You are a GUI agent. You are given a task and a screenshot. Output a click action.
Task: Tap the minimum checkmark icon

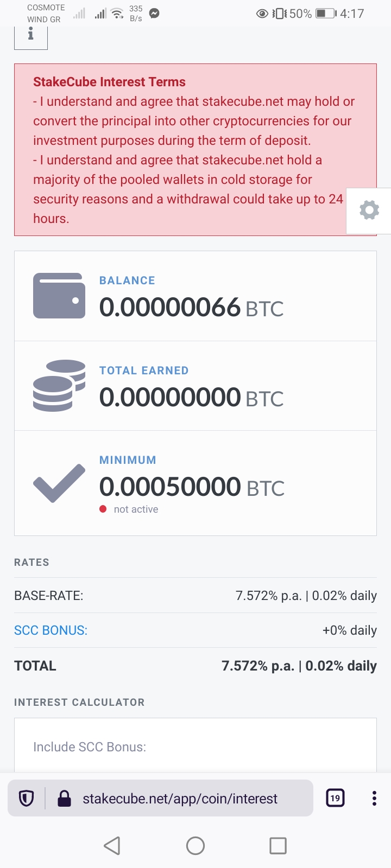(x=59, y=483)
